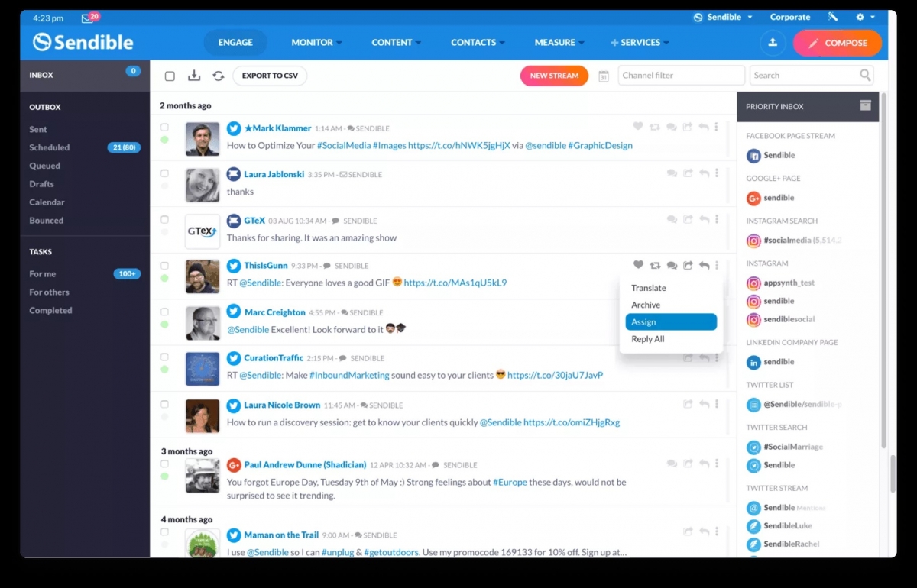The width and height of the screenshot is (917, 588).
Task: Click the download icon in inbox toolbar
Action: point(194,76)
